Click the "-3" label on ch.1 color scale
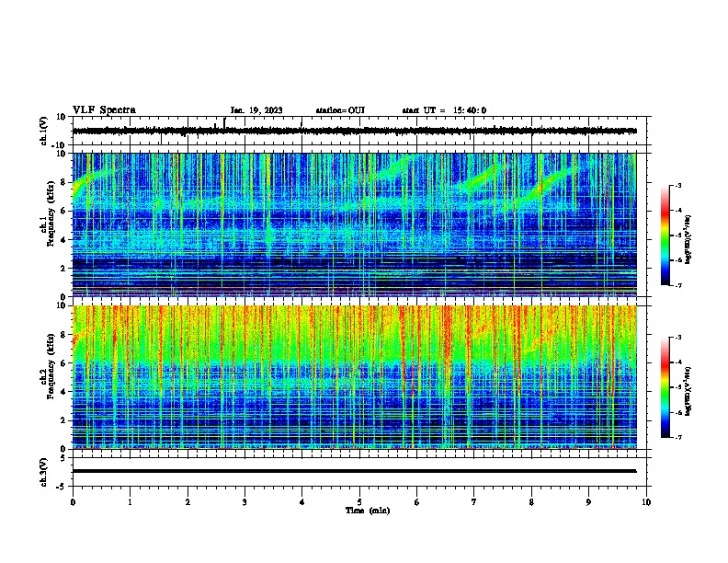This screenshot has height=563, width=728. (677, 185)
